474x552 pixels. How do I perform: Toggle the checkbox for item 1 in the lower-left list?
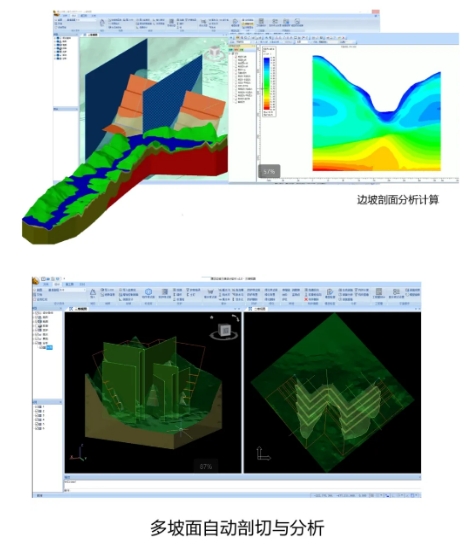37,407
